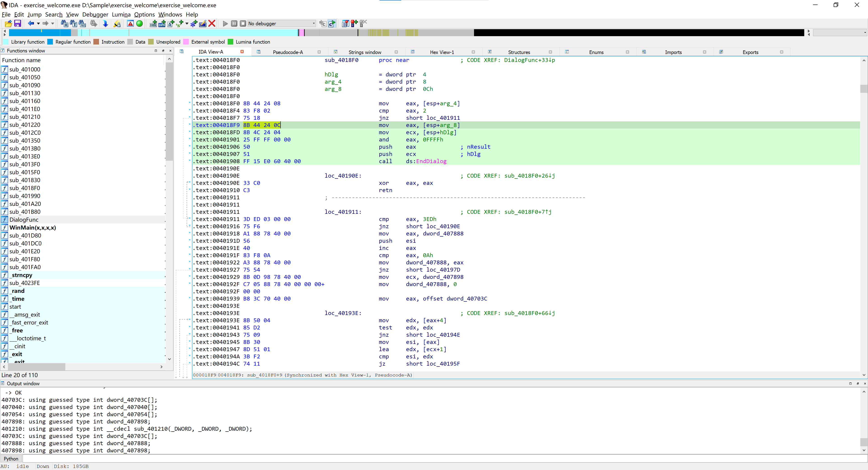
Task: Terminate the process with the stop button
Action: (243, 23)
